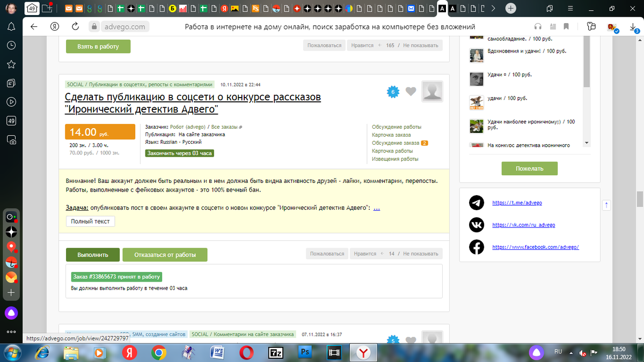
Task: Click the Взять в работу button
Action: point(98,47)
